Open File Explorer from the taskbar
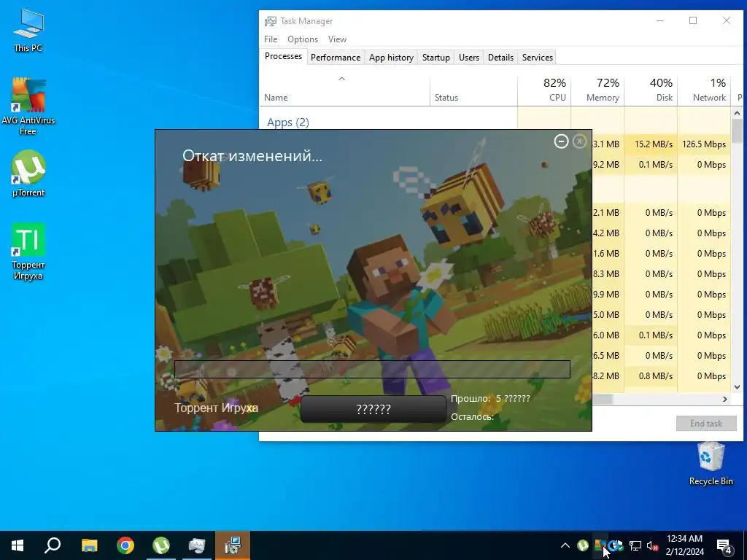The height and width of the screenshot is (560, 747). coord(89,545)
